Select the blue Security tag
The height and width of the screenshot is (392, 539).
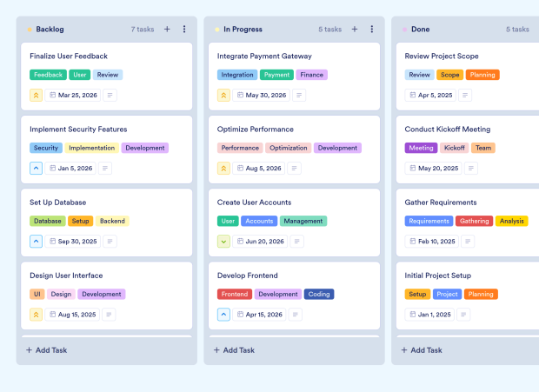46,148
